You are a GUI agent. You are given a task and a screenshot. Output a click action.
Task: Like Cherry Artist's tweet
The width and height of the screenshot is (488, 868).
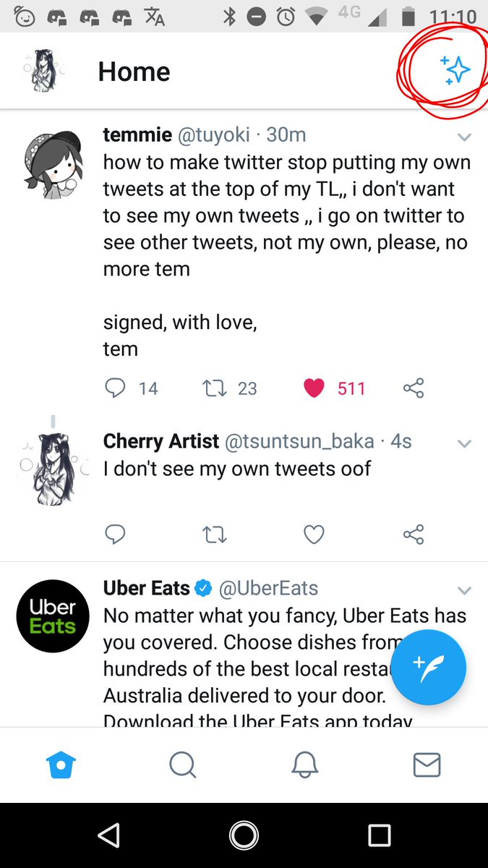[x=314, y=535]
